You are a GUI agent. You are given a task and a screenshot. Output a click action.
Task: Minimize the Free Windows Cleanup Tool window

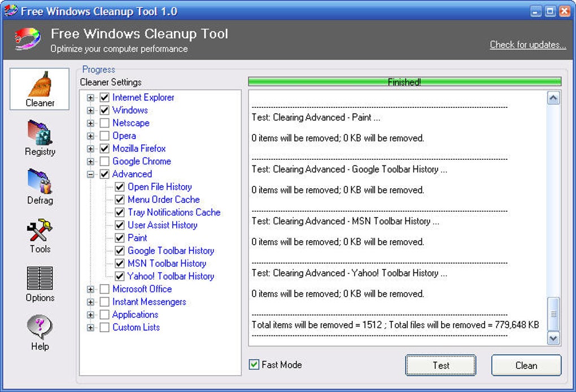(x=536, y=11)
